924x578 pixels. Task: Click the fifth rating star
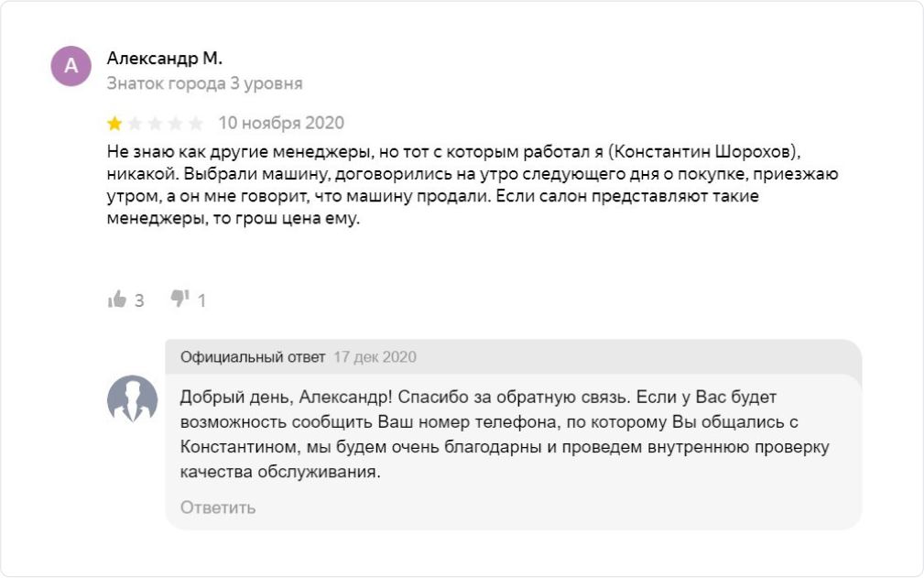tap(195, 123)
